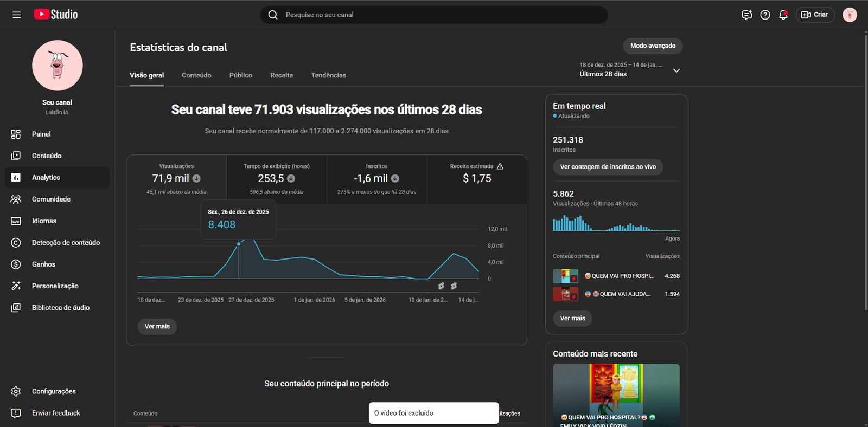Screen dimensions: 868x427
Task: Click the search magnifier icon
Action: 273,15
